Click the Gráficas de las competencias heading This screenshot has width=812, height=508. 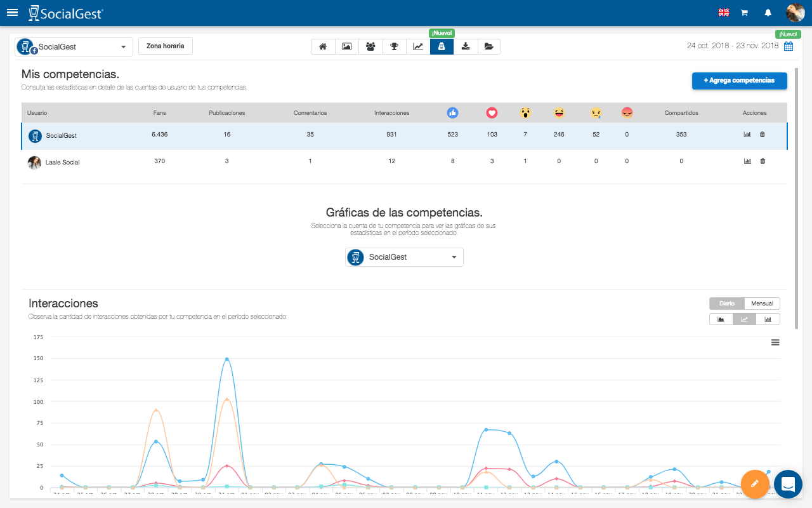[404, 213]
